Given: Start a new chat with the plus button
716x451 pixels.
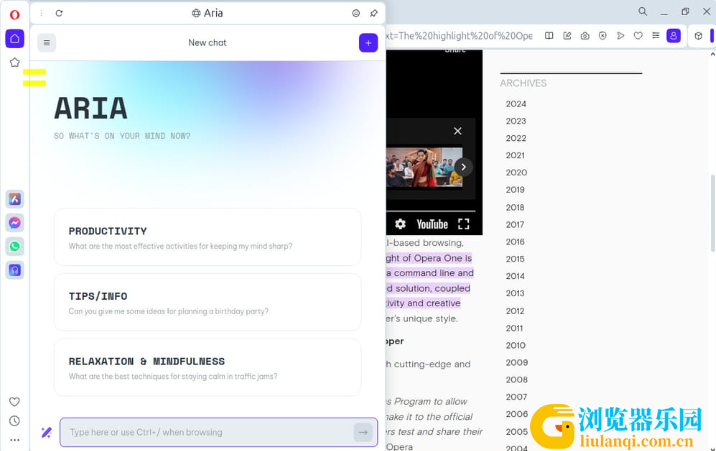Looking at the screenshot, I should coord(368,43).
